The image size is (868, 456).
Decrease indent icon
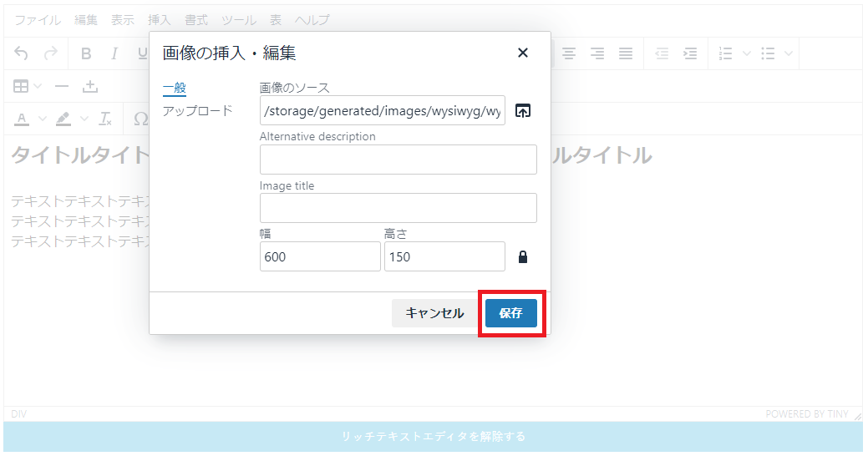click(662, 53)
